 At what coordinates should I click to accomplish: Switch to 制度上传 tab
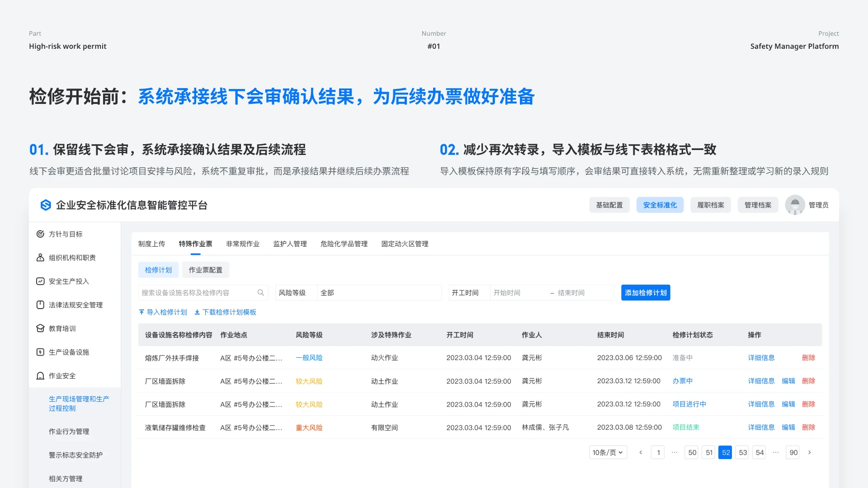tap(151, 244)
